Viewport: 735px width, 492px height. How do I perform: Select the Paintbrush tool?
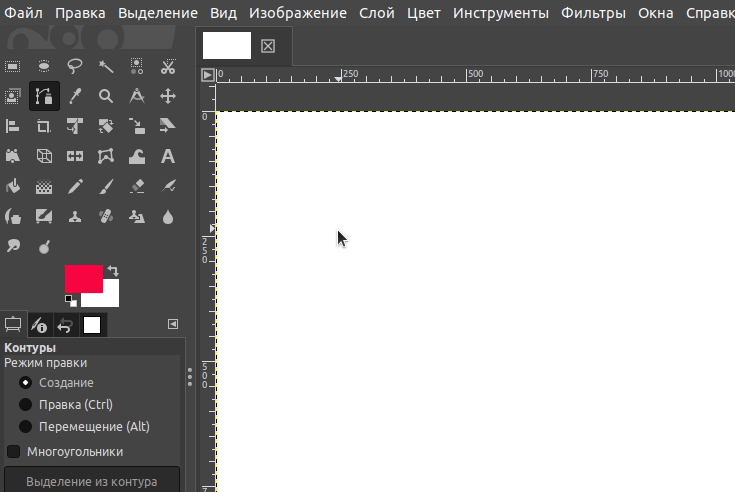(x=106, y=187)
